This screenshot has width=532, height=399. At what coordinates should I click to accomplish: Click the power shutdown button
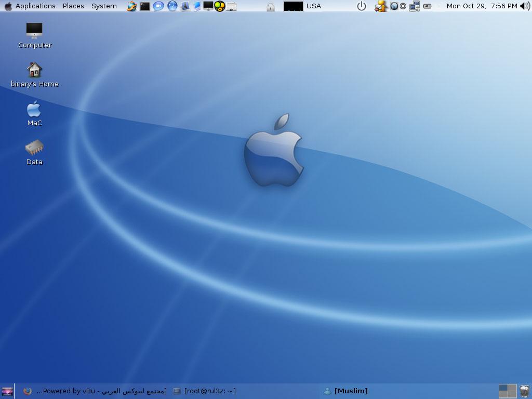[362, 6]
